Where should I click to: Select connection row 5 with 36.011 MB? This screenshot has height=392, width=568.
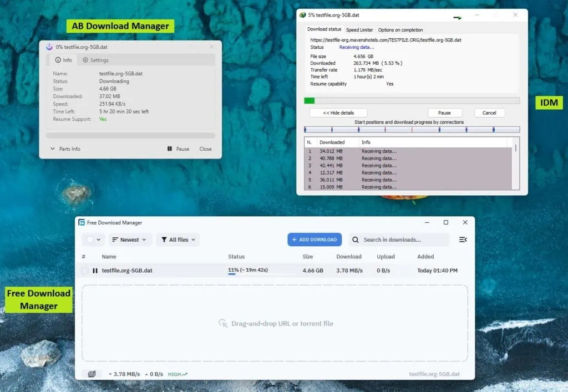tap(408, 180)
